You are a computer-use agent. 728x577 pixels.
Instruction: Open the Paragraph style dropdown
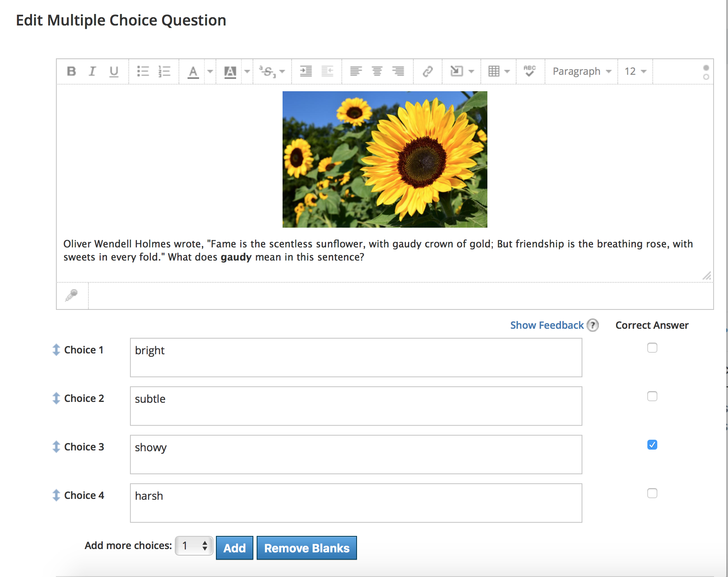click(x=581, y=72)
